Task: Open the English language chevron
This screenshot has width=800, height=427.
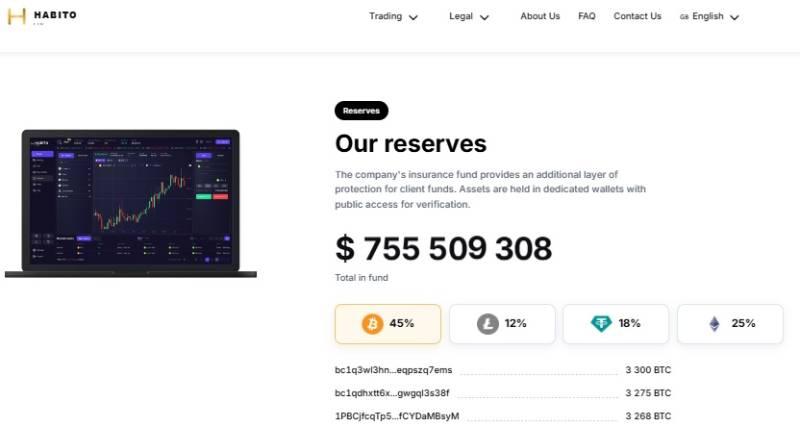Action: [735, 17]
